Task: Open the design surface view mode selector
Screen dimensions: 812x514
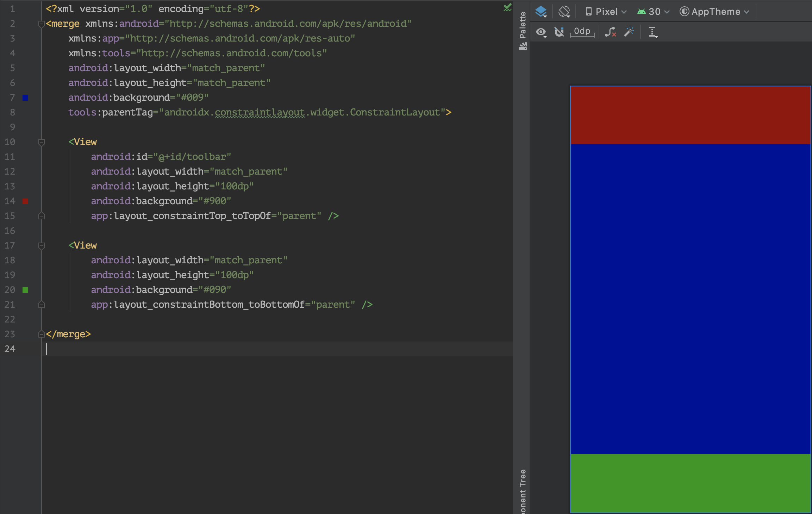Action: click(x=541, y=12)
